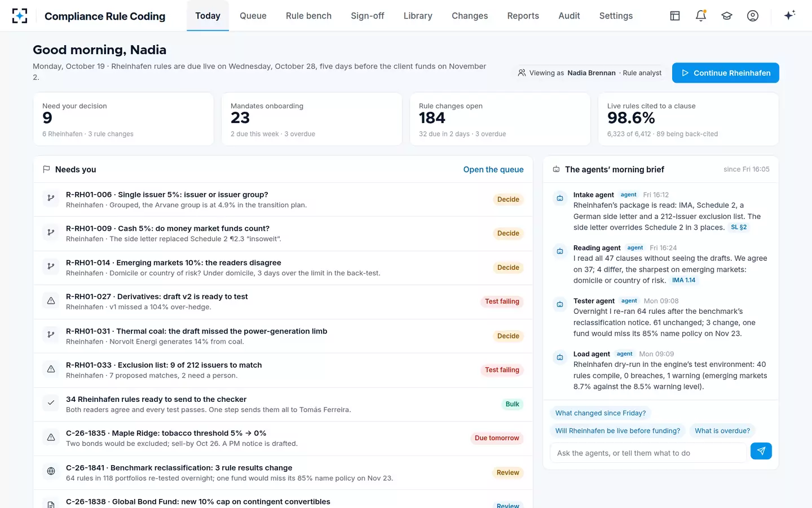Select the What is overdue? suggestion
Screen dimensions: 812x508
click(x=722, y=431)
